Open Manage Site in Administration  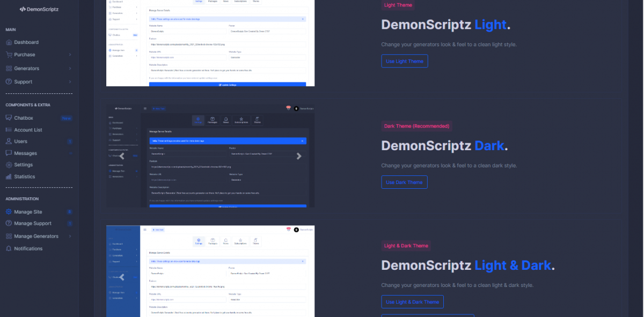[x=28, y=212]
